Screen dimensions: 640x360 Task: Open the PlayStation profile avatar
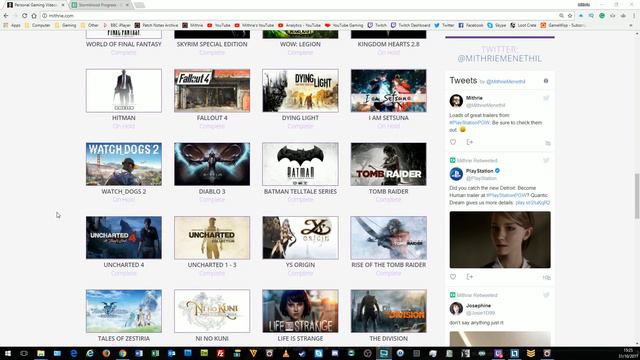456,174
